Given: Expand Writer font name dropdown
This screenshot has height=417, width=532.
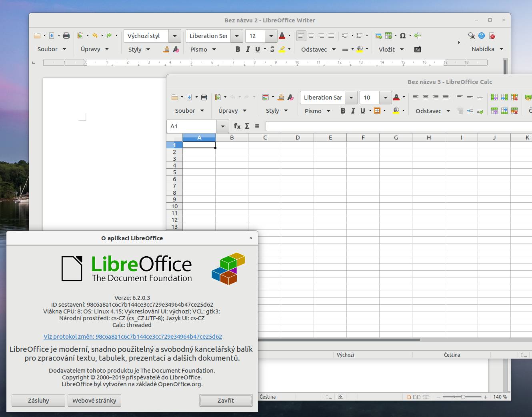Looking at the screenshot, I should pyautogui.click(x=237, y=36).
